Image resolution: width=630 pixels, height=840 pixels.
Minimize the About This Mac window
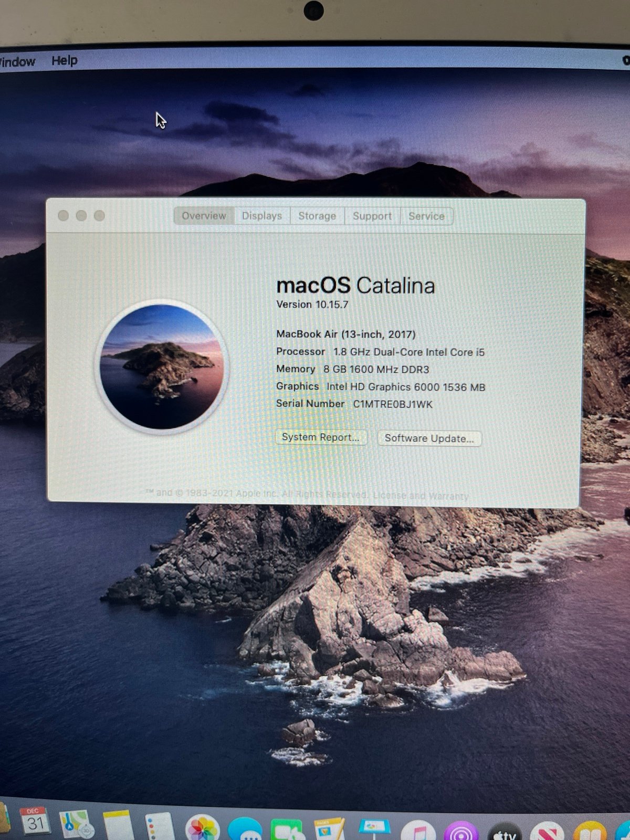[x=81, y=216]
